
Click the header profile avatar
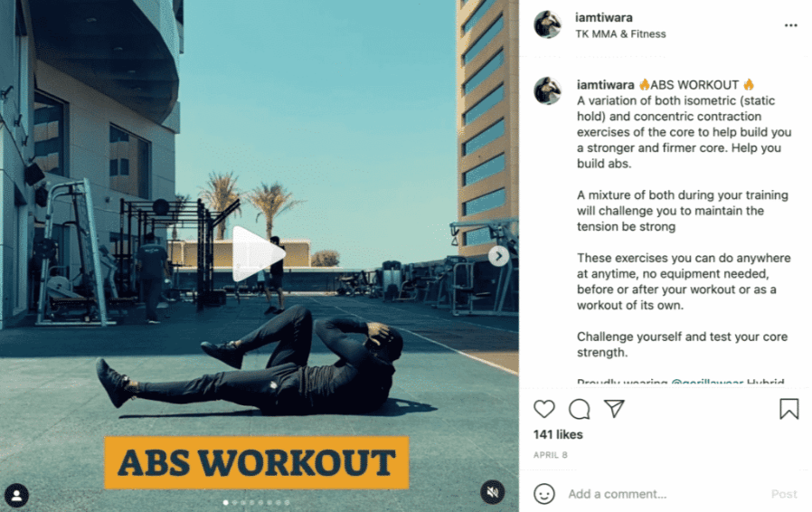pyautogui.click(x=548, y=24)
